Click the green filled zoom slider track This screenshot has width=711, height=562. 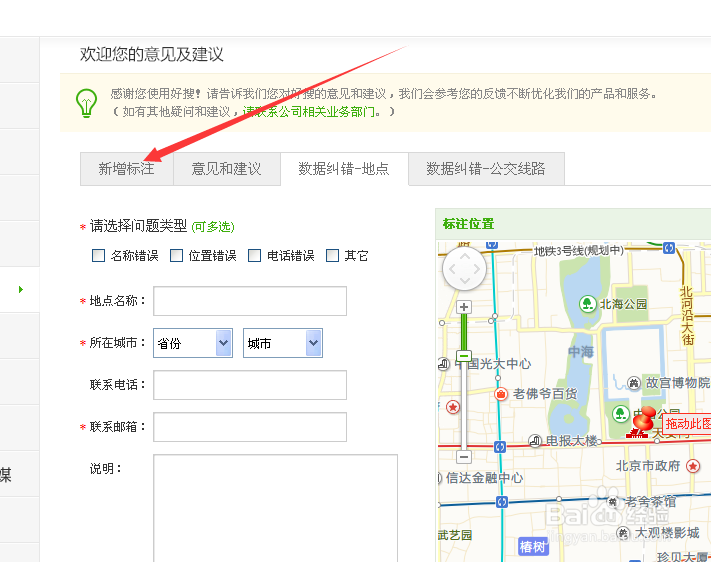tap(463, 332)
